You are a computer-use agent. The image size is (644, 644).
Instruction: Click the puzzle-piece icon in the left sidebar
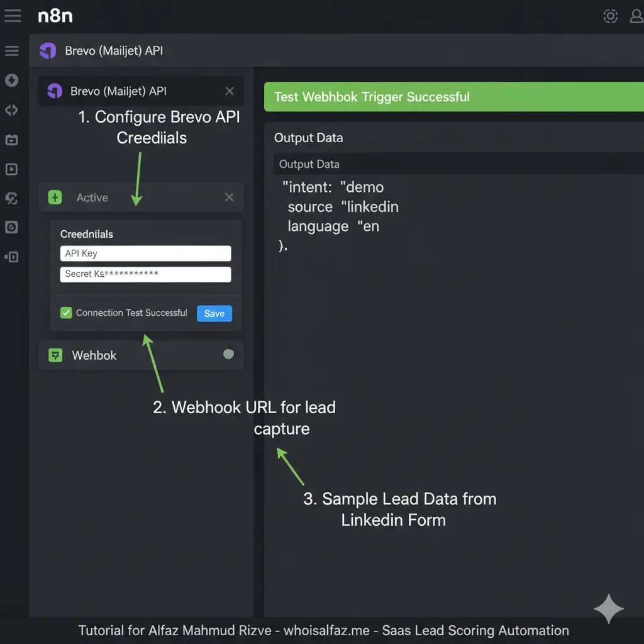click(12, 198)
